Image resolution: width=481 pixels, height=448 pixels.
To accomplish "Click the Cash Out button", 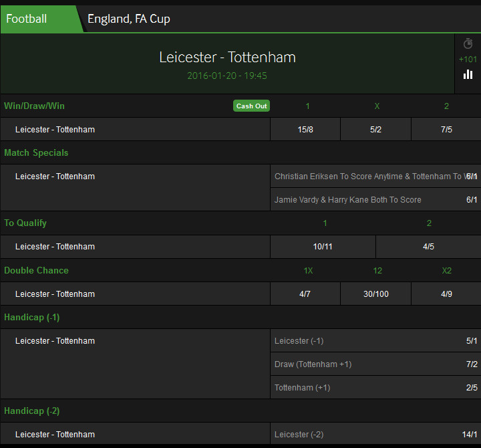I will coord(251,106).
